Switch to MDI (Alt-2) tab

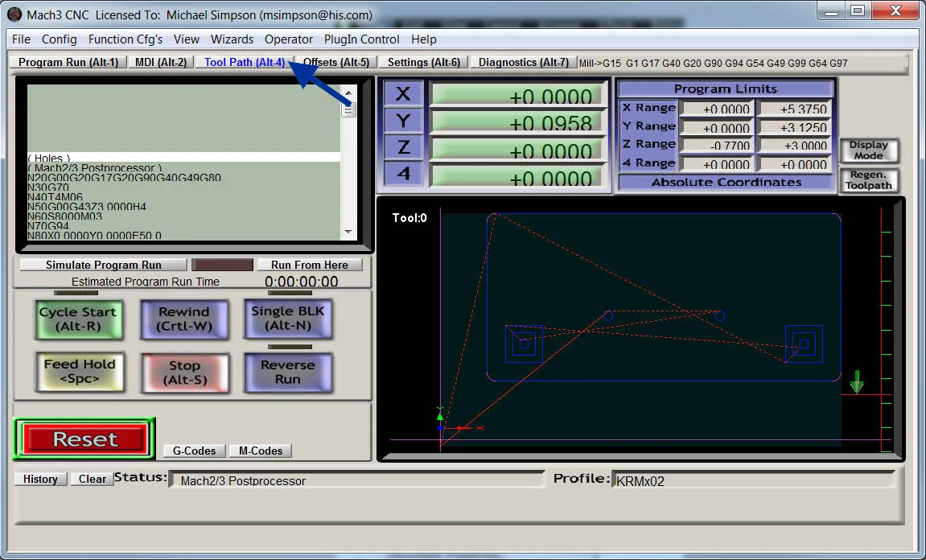pos(161,62)
